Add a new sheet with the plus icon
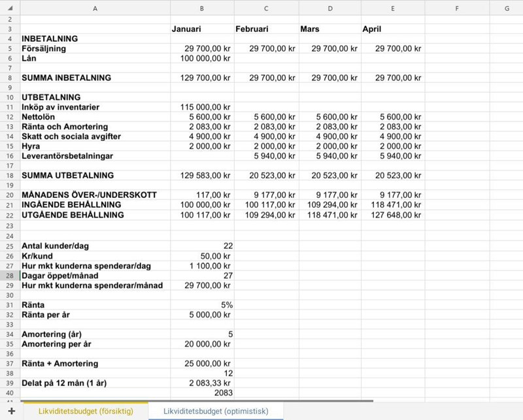The width and height of the screenshot is (523, 420). click(11, 411)
